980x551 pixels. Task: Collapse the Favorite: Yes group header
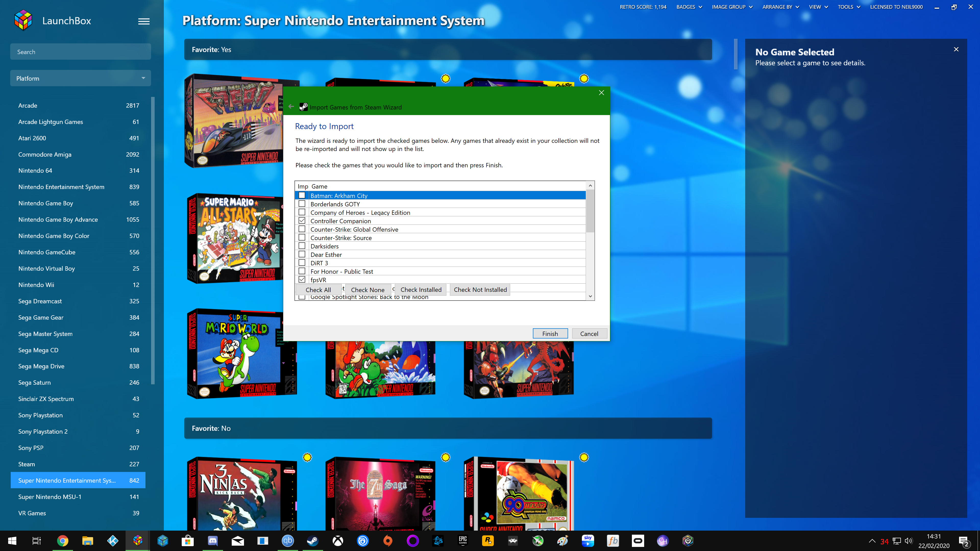(448, 49)
